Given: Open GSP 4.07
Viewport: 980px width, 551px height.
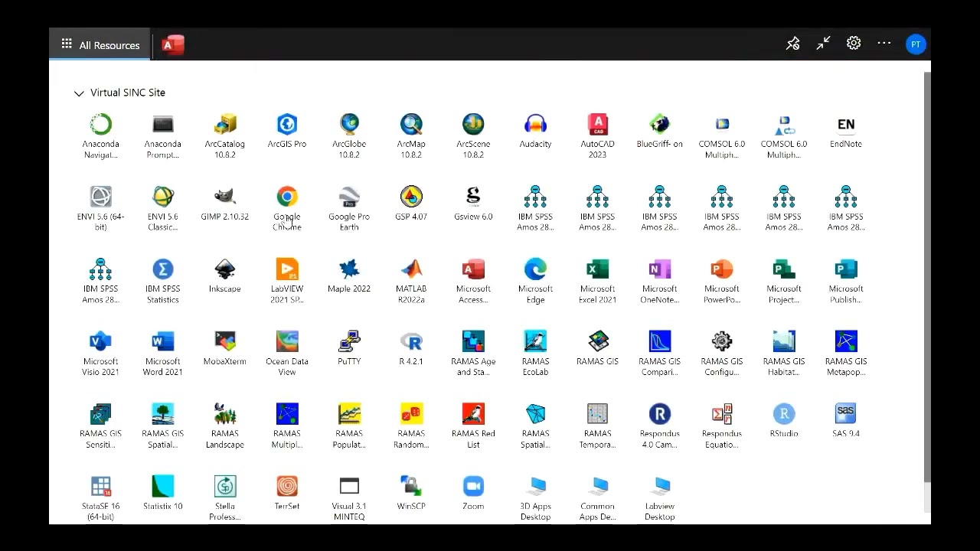Looking at the screenshot, I should (411, 204).
